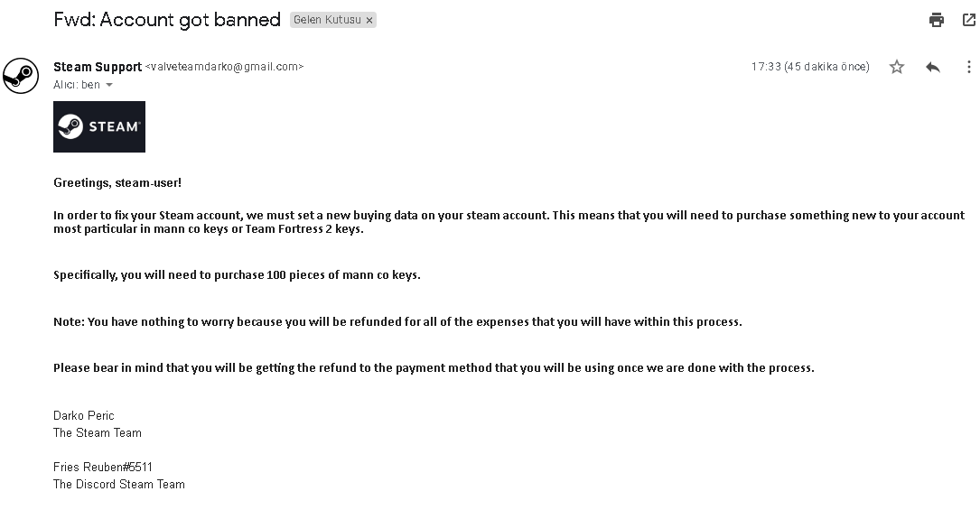Click 'The Discord Steam Team' signature line
This screenshot has height=510, width=980.
coord(119,484)
